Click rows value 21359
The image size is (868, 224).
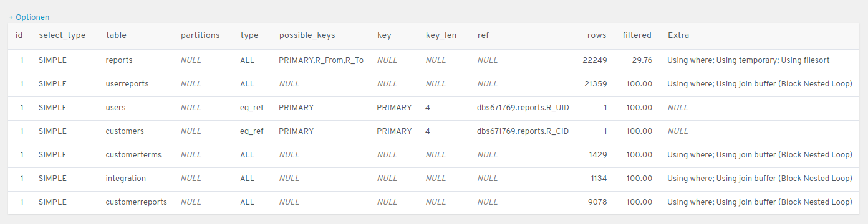(x=595, y=84)
